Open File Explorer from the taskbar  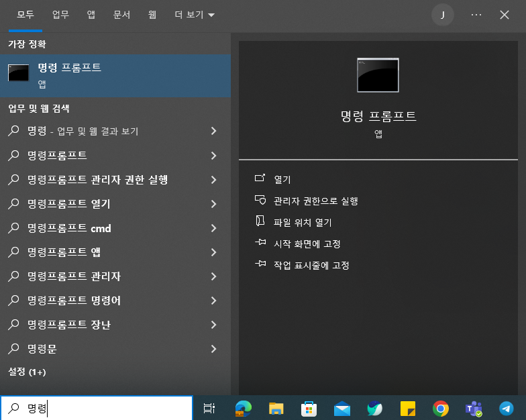coord(276,409)
